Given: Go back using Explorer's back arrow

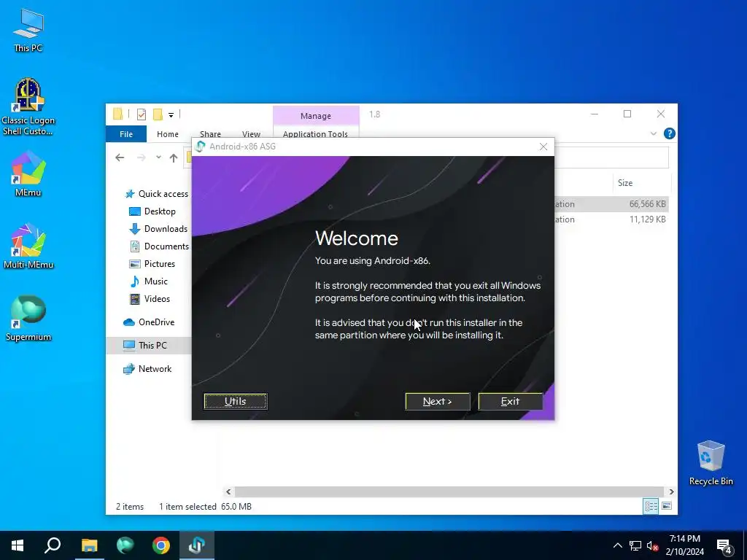Looking at the screenshot, I should coord(120,157).
